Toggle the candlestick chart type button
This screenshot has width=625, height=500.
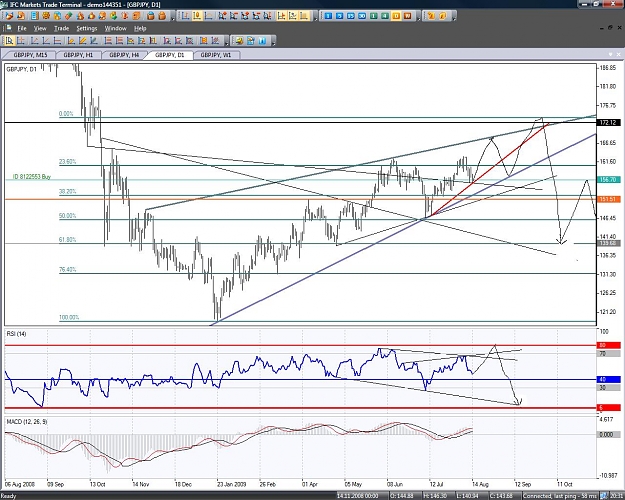(x=197, y=16)
